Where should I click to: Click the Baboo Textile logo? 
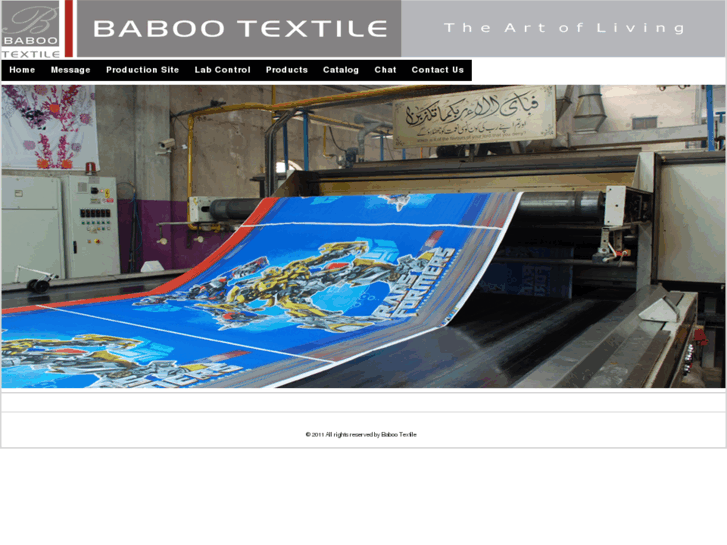coord(31,29)
